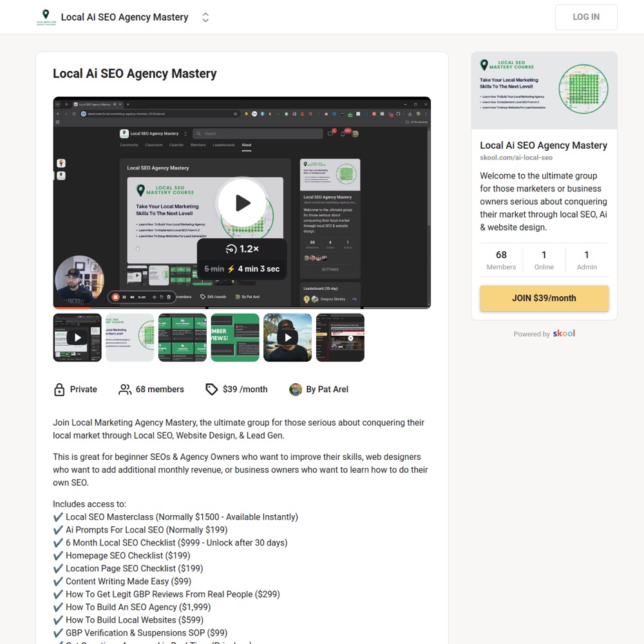
Task: Click the Location Page SEO Checklist item
Action: coord(128,569)
